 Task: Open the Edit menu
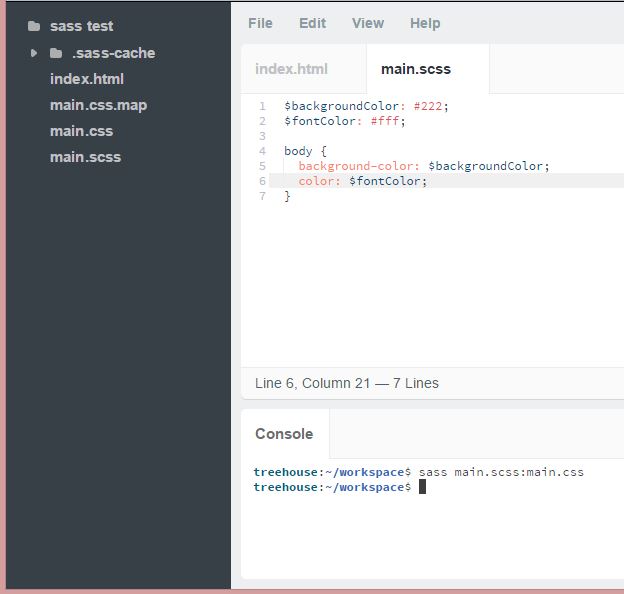coord(312,23)
